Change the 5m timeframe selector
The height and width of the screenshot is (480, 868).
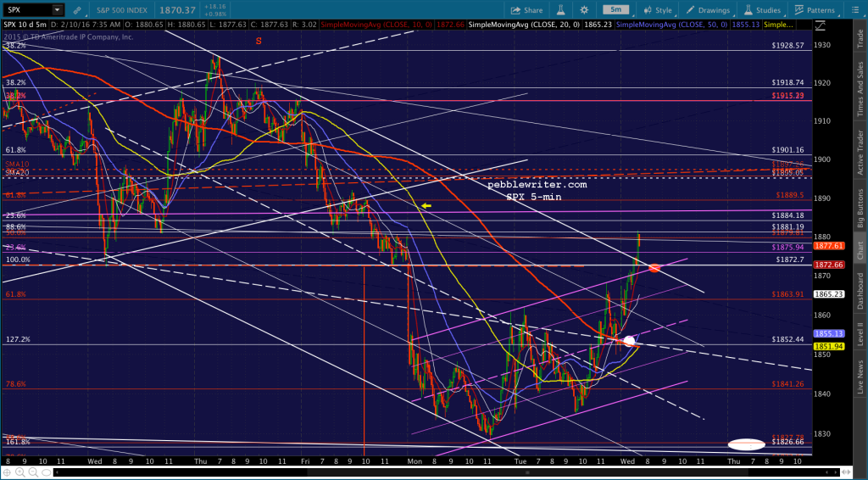click(x=615, y=10)
